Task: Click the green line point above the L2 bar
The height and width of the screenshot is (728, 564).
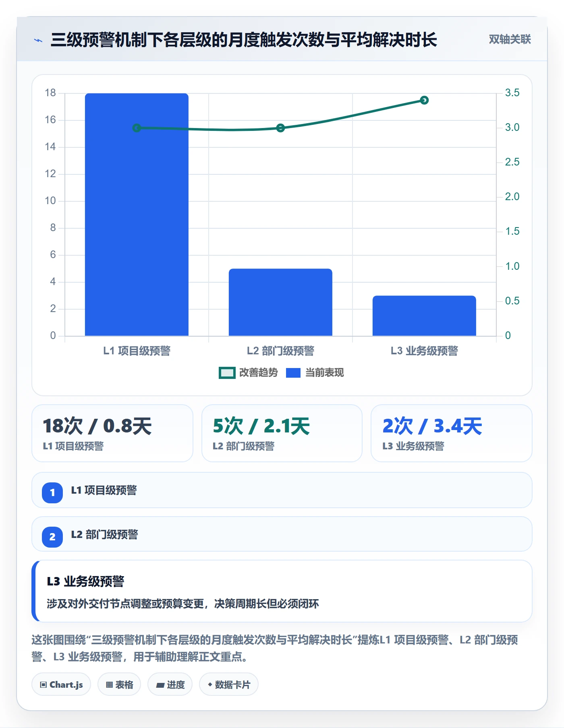Action: [280, 128]
